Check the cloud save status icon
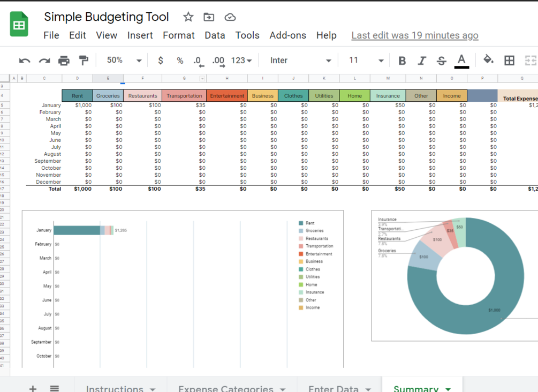The image size is (538, 392). pos(230,17)
